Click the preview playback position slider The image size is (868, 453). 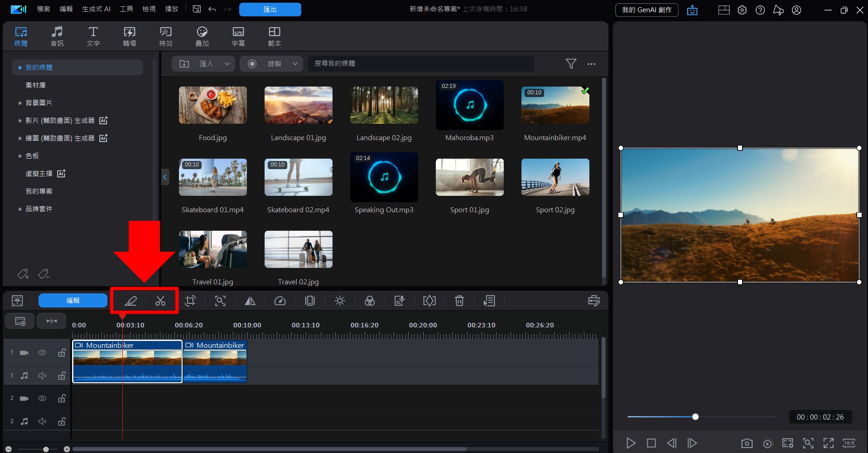695,417
